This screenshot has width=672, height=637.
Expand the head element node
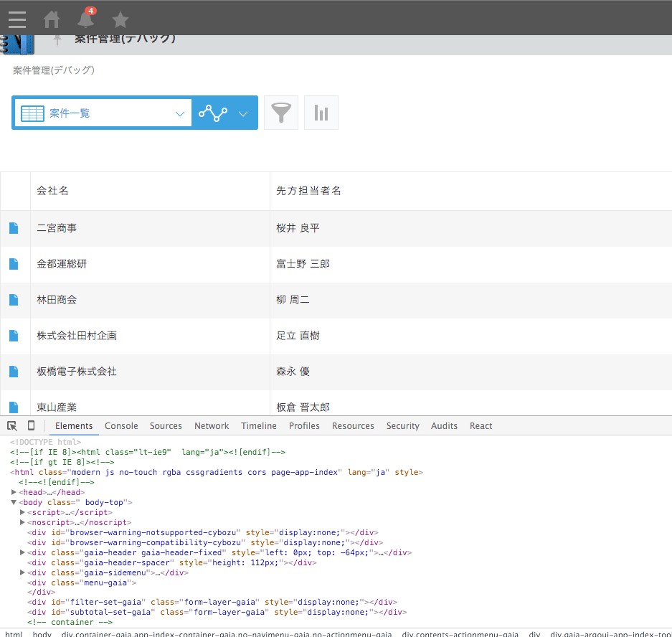tap(14, 492)
